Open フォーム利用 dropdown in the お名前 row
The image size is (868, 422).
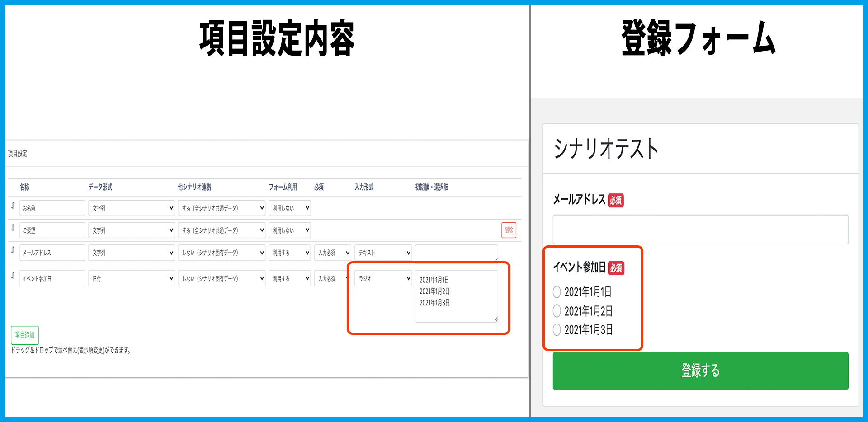(x=289, y=208)
